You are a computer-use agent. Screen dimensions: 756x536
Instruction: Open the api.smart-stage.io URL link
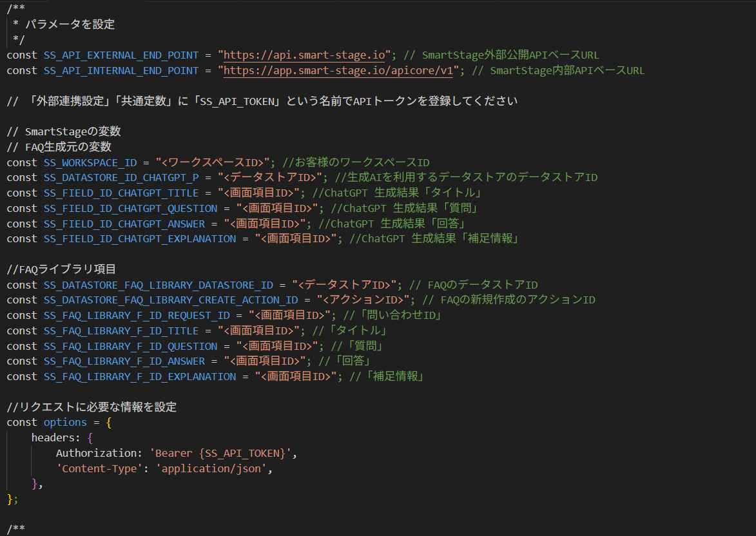coord(304,55)
